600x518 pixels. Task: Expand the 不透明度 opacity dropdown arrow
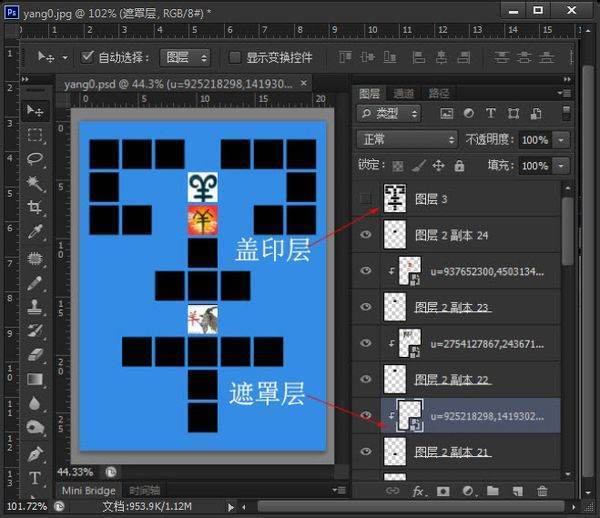[x=561, y=139]
